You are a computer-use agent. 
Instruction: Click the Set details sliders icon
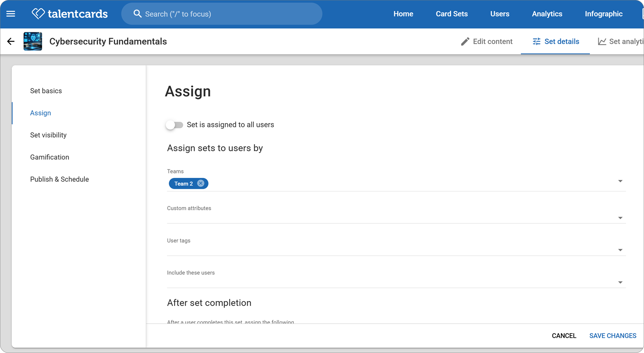point(536,41)
